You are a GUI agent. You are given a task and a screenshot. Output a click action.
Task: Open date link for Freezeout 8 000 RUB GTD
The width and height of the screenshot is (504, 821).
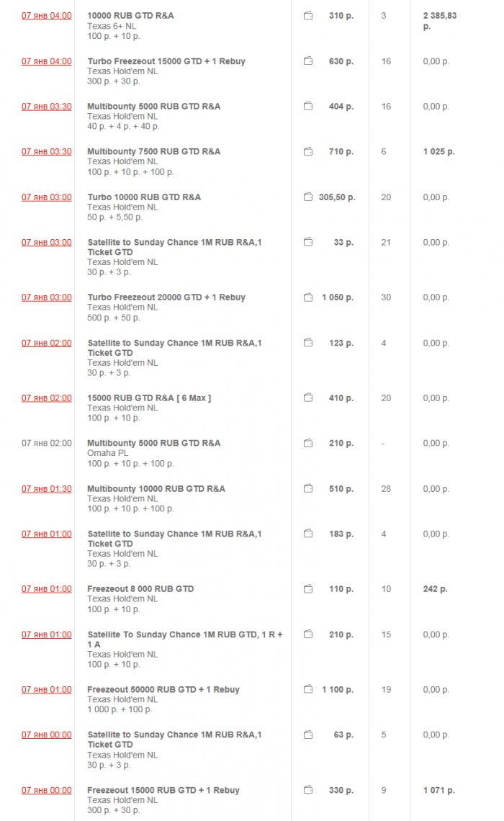click(x=47, y=588)
